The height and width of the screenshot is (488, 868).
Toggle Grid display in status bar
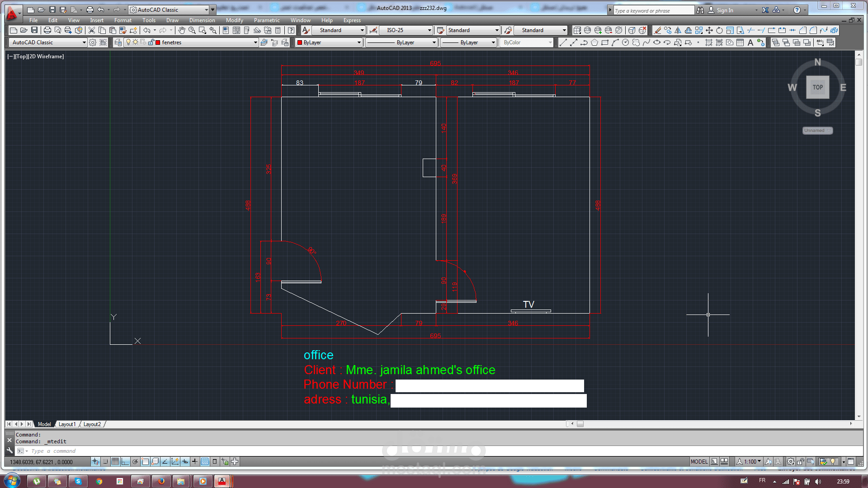(x=115, y=461)
